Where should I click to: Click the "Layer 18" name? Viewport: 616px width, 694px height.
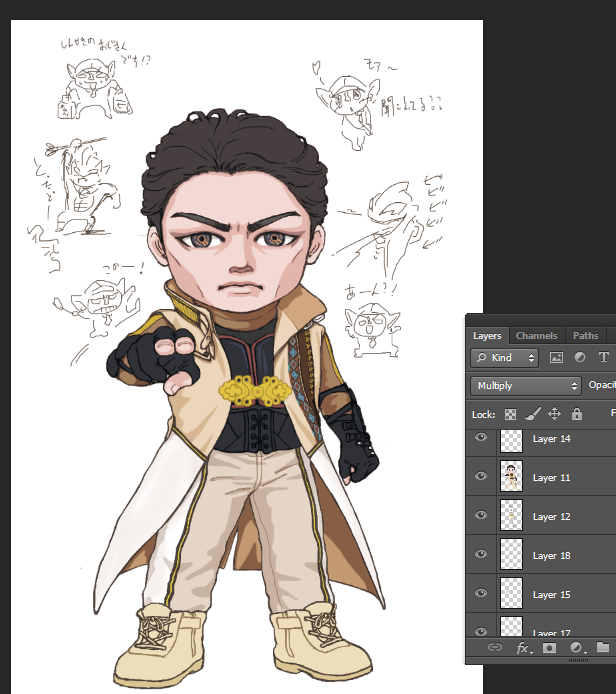(551, 556)
